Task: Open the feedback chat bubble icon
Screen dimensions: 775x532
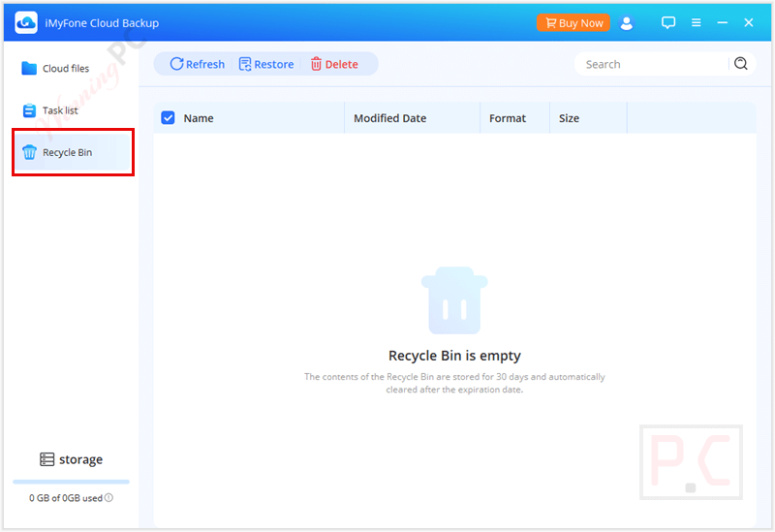Action: 668,22
